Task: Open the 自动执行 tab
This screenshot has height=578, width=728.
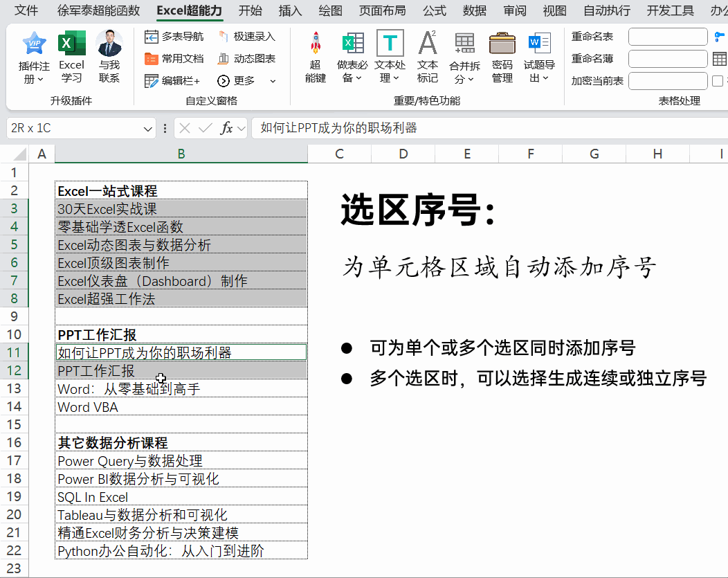Action: pos(607,10)
